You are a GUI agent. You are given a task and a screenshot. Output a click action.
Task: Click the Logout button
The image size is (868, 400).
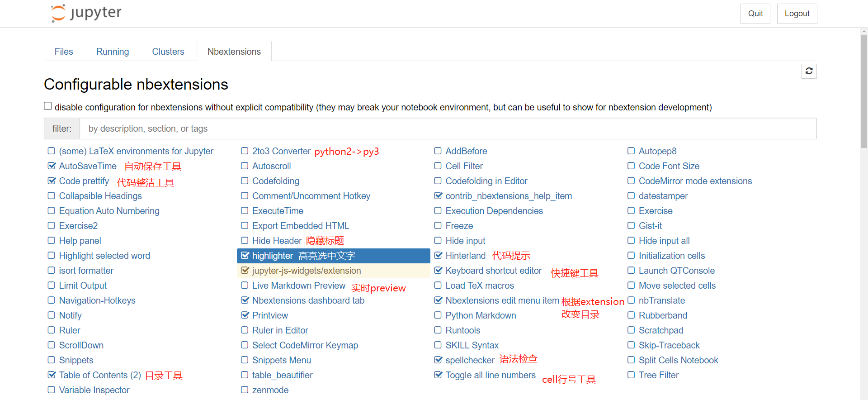tap(797, 14)
